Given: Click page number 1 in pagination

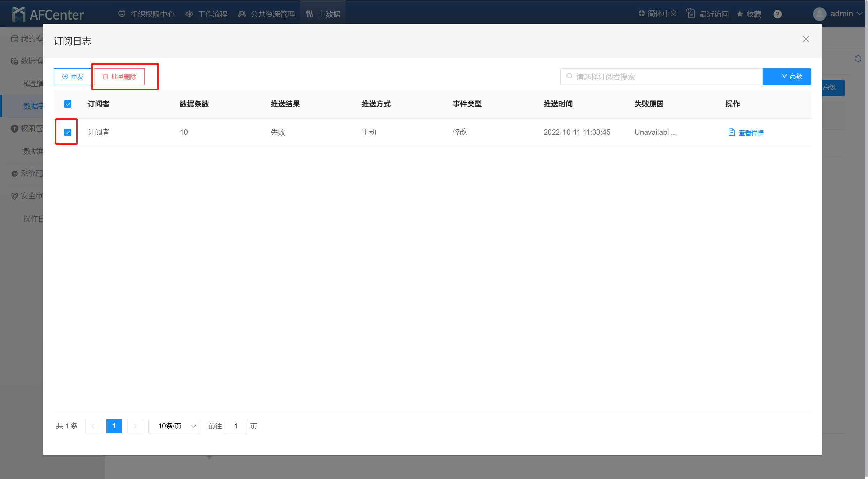Looking at the screenshot, I should 114,426.
